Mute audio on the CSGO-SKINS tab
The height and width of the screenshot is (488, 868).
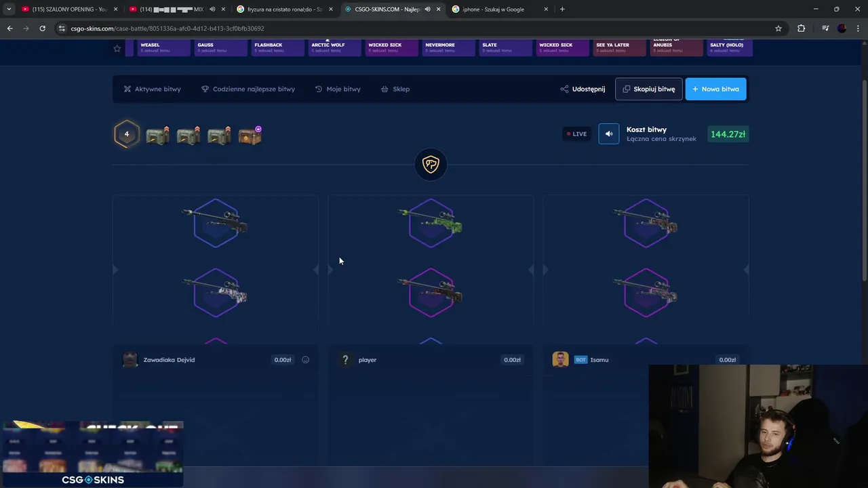(x=427, y=9)
